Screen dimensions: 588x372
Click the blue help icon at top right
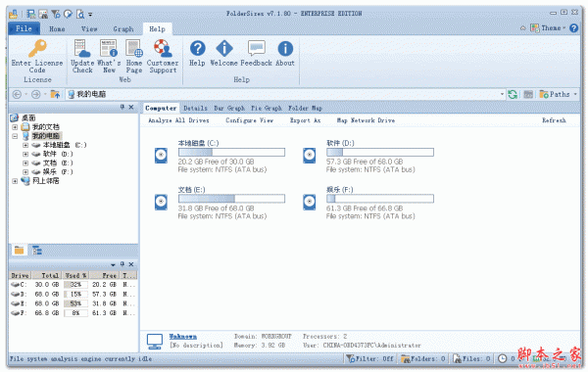point(573,28)
